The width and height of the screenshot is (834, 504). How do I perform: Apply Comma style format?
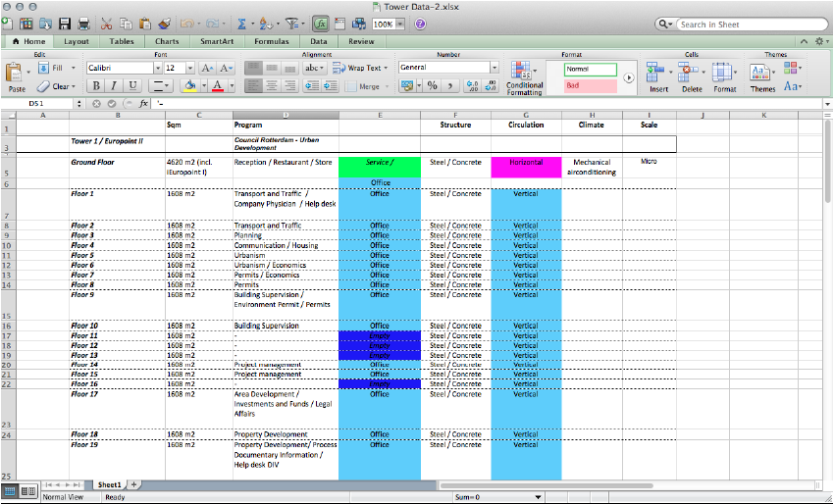tap(450, 86)
